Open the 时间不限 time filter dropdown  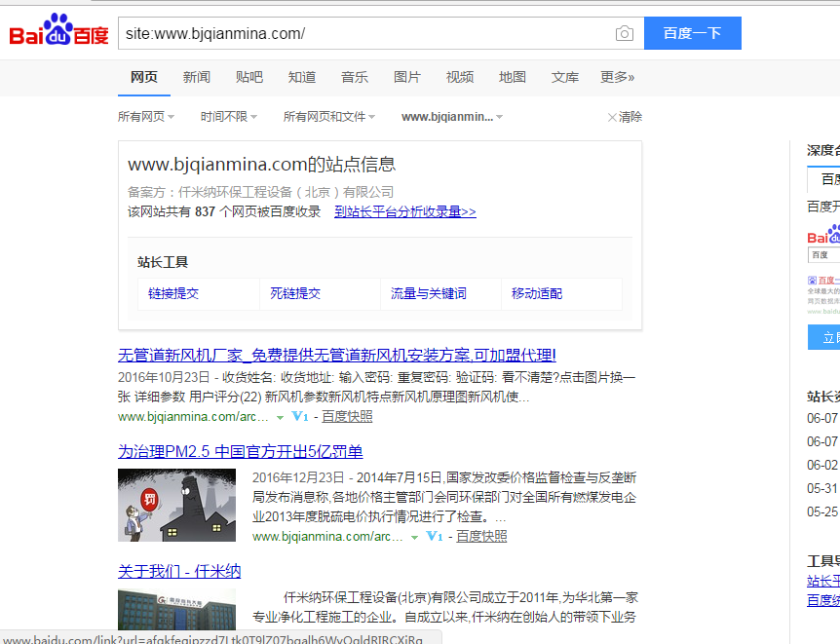click(x=229, y=117)
